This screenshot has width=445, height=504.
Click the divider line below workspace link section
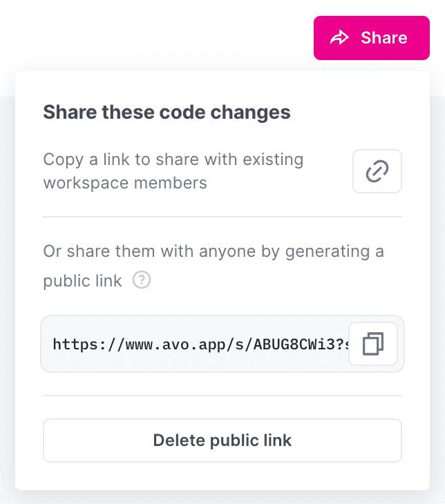[223, 217]
